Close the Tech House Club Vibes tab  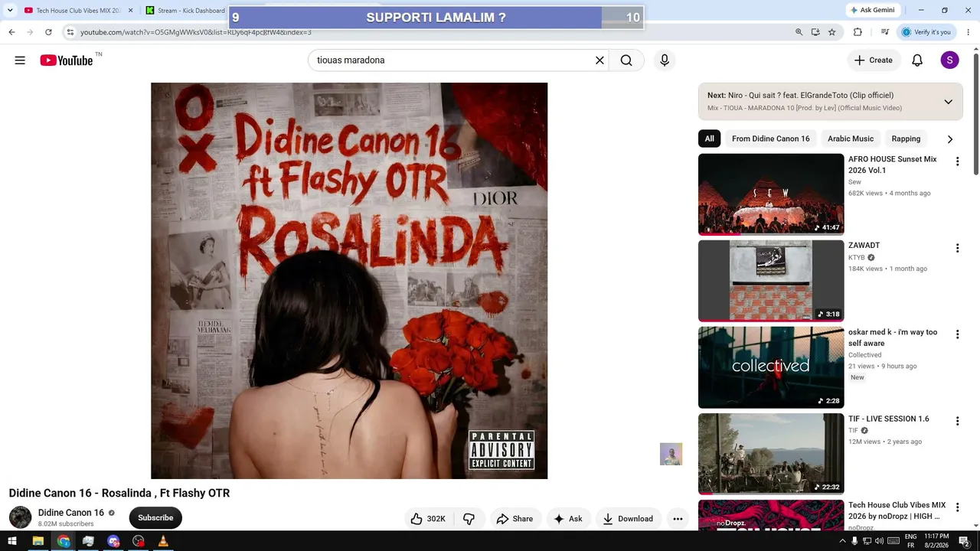(130, 11)
